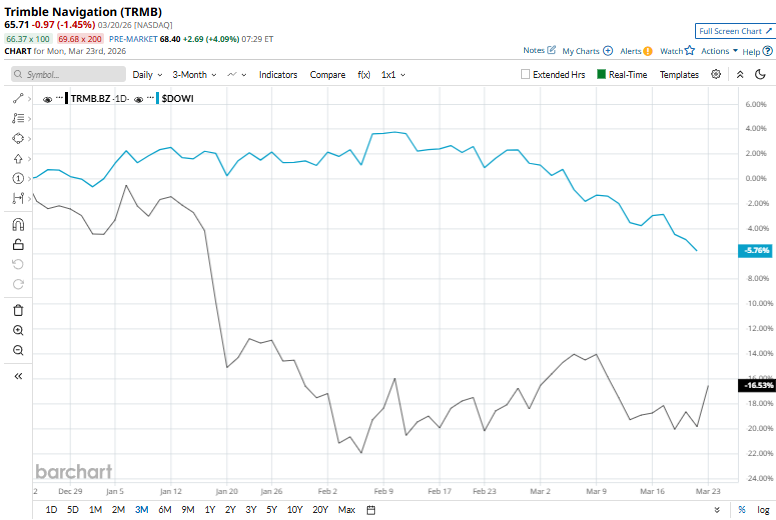776x520 pixels.
Task: Toggle log scale
Action: click(763, 510)
